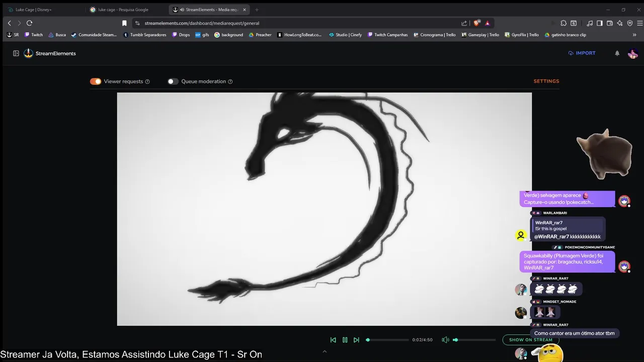Viewport: 644px width, 362px height.
Task: Show Viewer requests help tooltip icon
Action: 147,81
